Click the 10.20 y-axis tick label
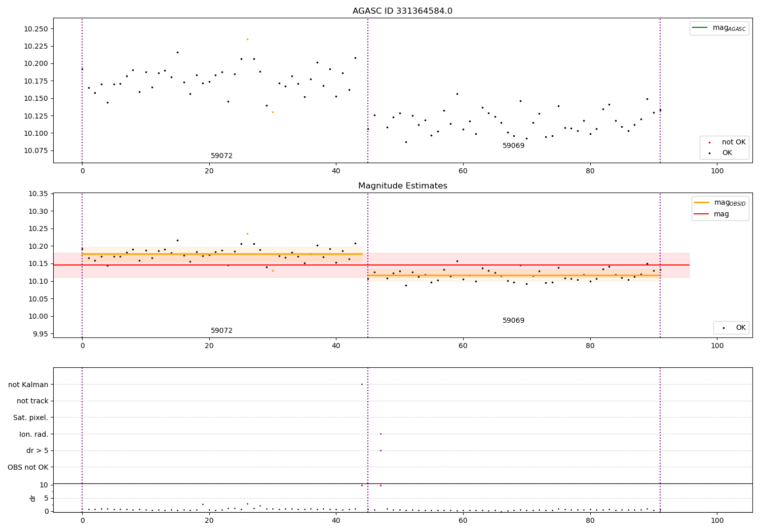760x532 pixels. coord(38,246)
